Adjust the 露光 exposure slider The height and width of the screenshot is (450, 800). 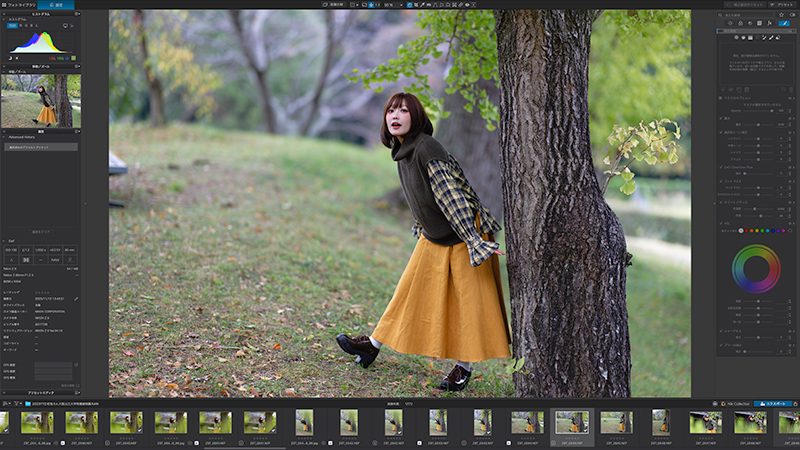758,124
